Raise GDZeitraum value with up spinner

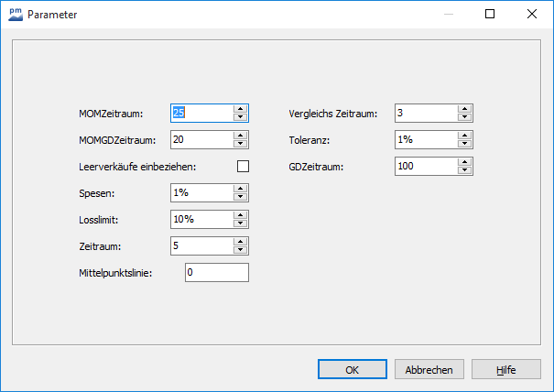click(x=464, y=161)
